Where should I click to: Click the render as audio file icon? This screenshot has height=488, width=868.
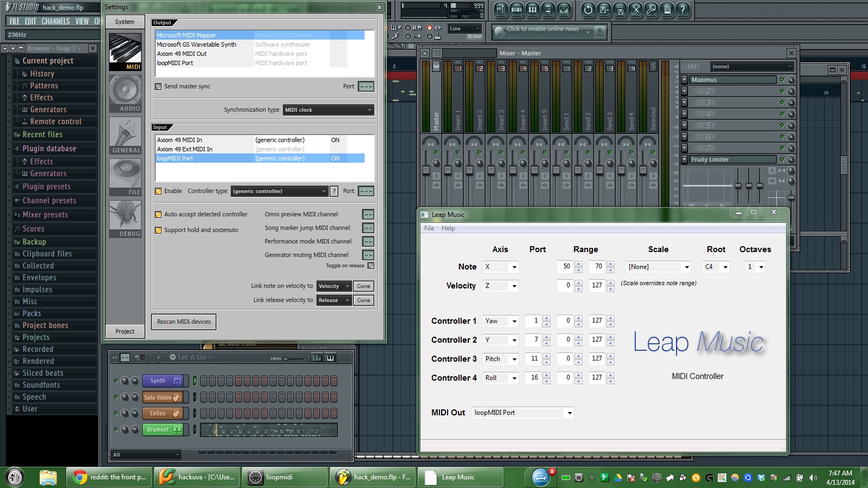coord(620,9)
